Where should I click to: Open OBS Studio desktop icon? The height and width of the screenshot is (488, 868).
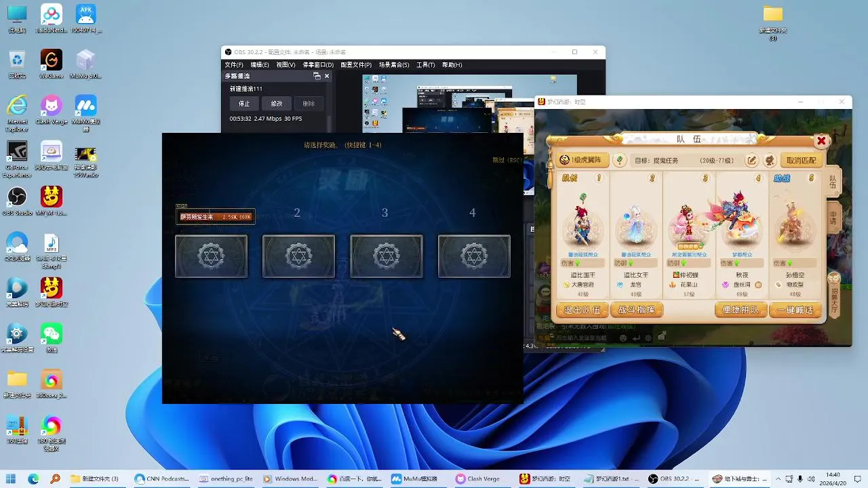click(17, 201)
